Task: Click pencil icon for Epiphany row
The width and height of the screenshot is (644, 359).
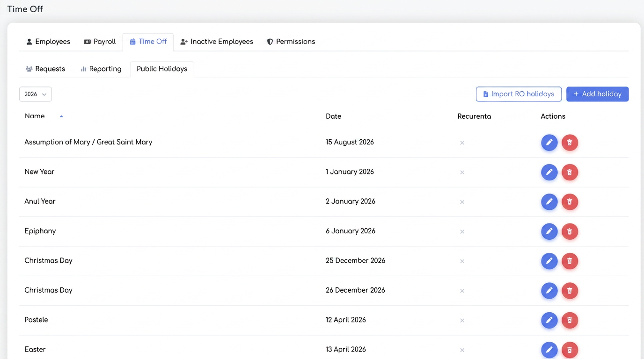Action: [x=549, y=231]
